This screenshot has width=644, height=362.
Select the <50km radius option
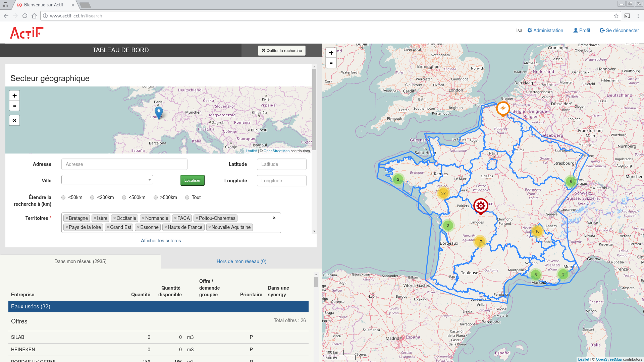pyautogui.click(x=63, y=197)
